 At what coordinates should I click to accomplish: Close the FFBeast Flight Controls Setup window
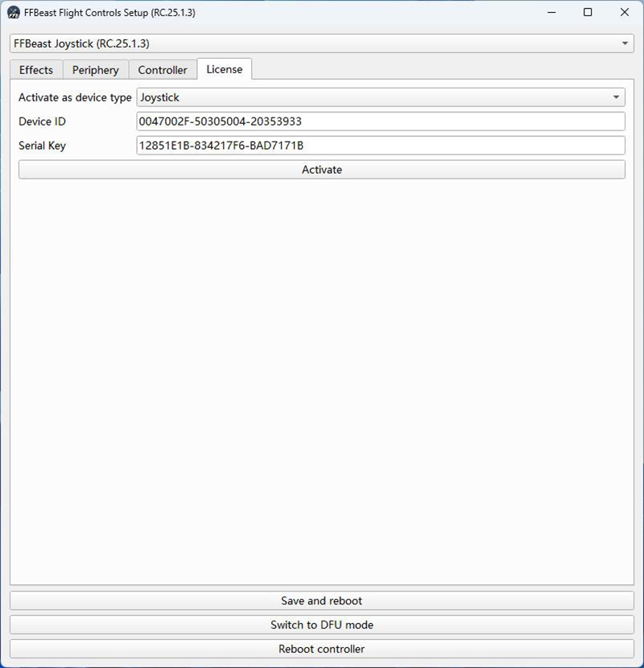tap(625, 13)
